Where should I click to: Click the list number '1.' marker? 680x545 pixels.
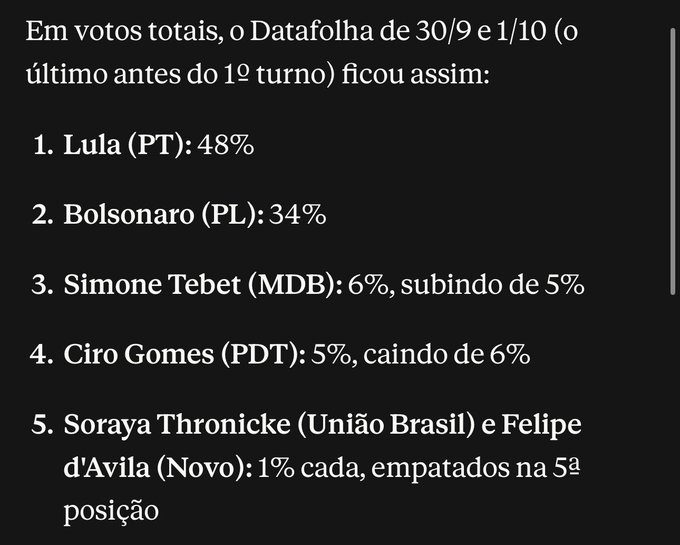(43, 145)
